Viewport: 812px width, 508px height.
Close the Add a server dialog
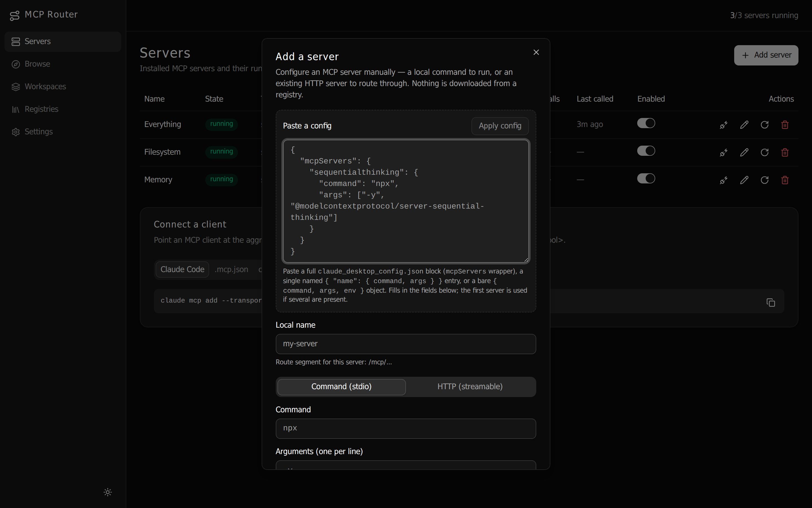coord(536,52)
